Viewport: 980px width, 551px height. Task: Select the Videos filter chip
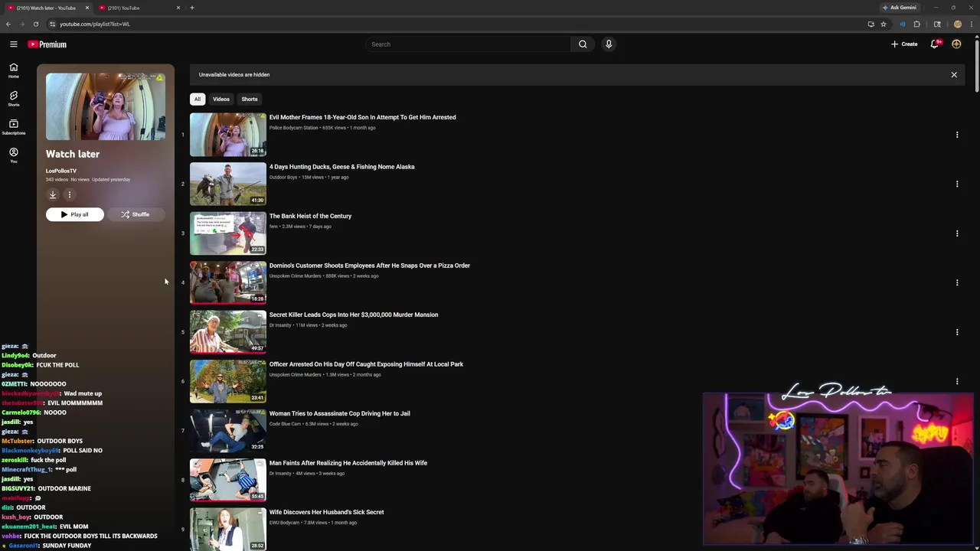point(221,99)
